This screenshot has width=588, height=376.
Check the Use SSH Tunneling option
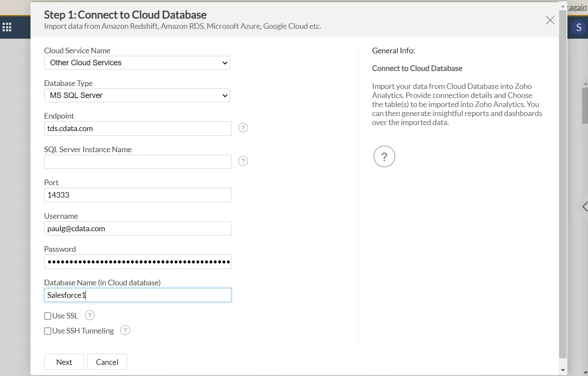(x=47, y=331)
